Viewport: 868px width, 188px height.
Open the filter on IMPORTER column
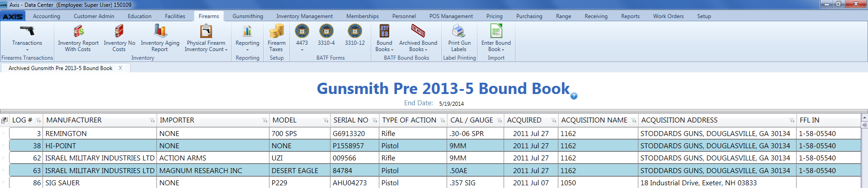(265, 121)
